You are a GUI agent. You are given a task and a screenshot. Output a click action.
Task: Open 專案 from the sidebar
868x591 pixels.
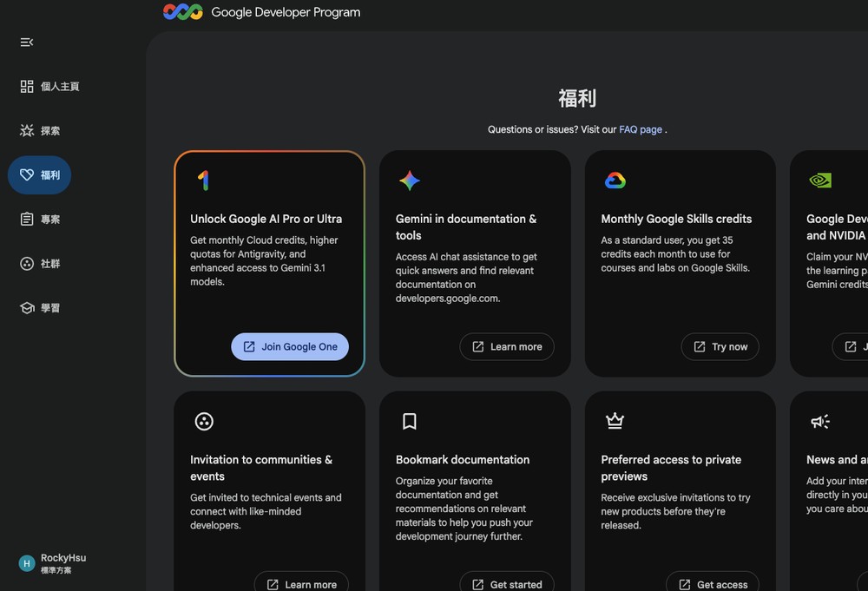pyautogui.click(x=40, y=220)
